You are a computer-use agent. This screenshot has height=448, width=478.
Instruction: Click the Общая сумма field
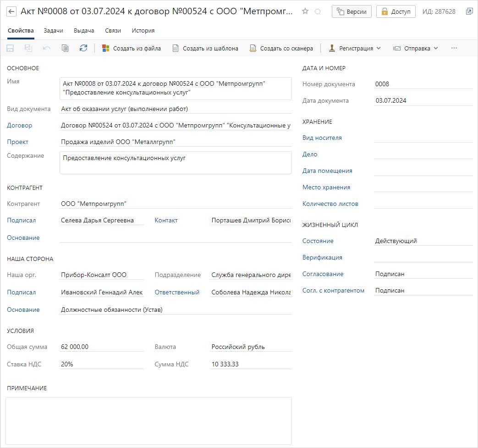(102, 347)
